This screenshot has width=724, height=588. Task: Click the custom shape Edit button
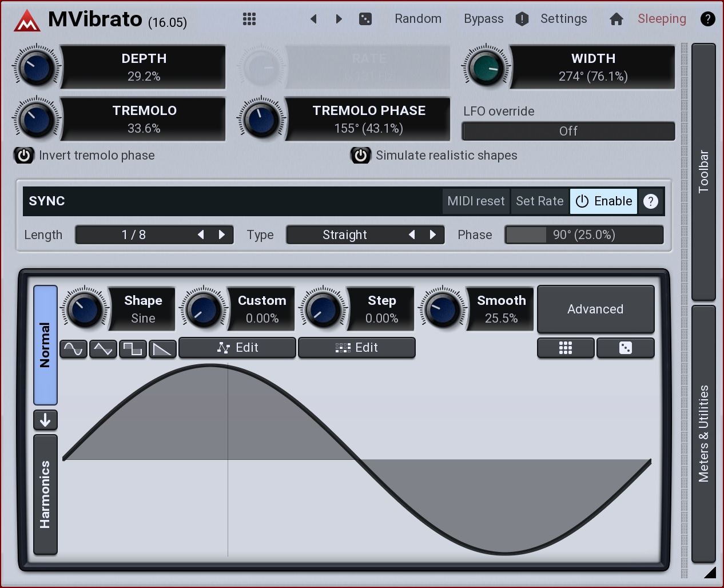pyautogui.click(x=237, y=348)
